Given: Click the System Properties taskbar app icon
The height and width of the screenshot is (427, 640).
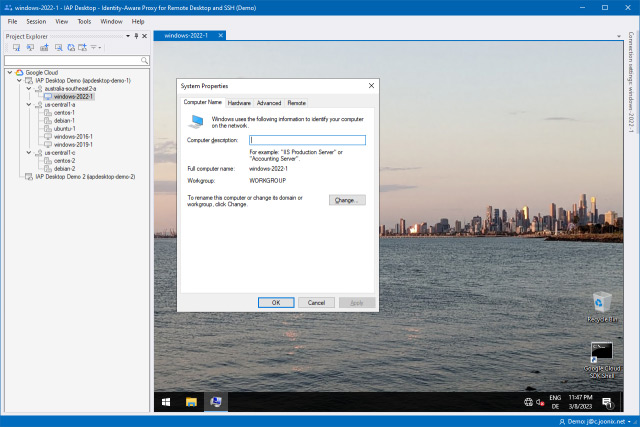Looking at the screenshot, I should 216,402.
